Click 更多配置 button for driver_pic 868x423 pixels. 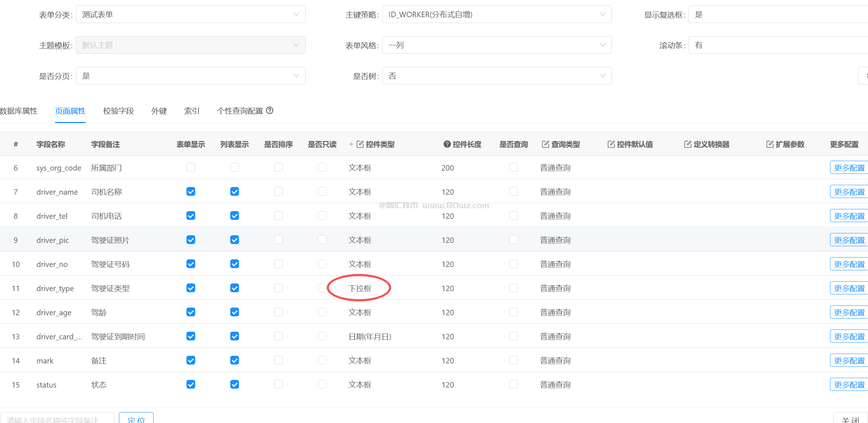click(x=849, y=240)
